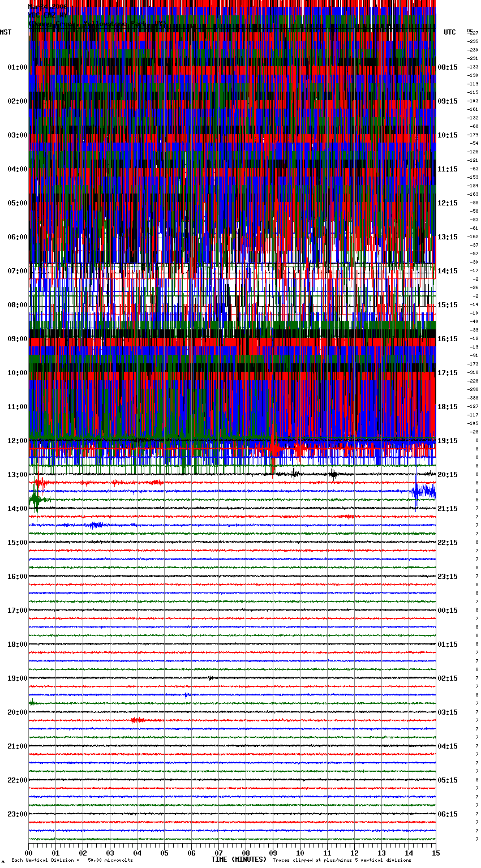Click the 13:15 UTC time label
The height and width of the screenshot is (868, 481).
click(x=448, y=237)
